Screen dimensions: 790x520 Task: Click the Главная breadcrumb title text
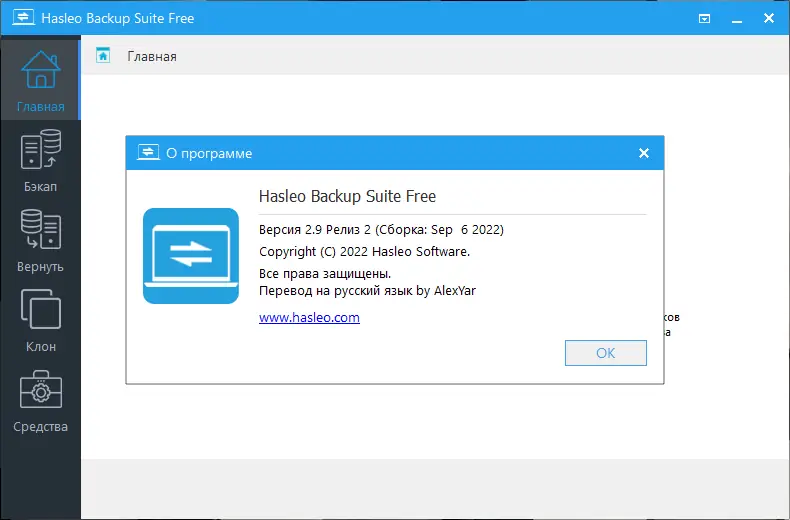(x=152, y=56)
